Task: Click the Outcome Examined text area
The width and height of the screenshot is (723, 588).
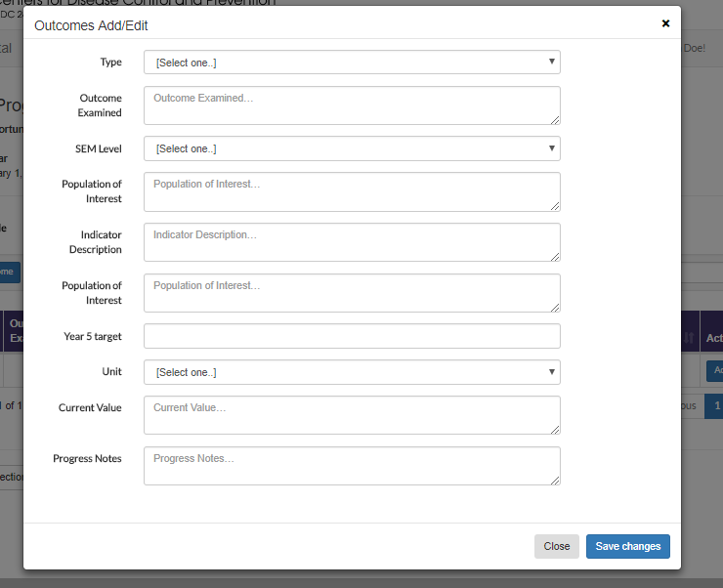Action: pos(352,105)
